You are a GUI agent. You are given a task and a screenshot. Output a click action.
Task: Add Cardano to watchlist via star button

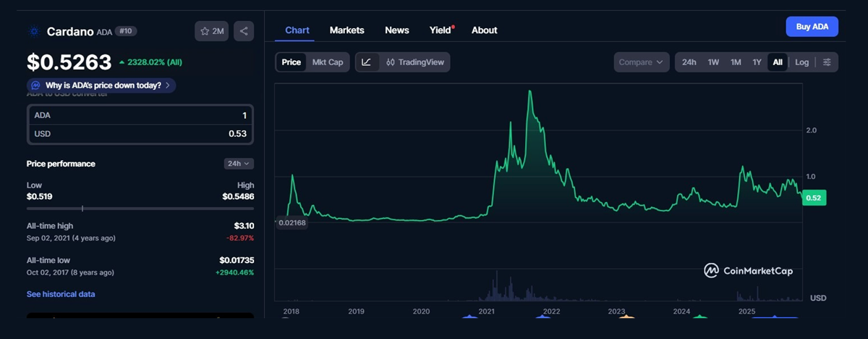tap(212, 31)
